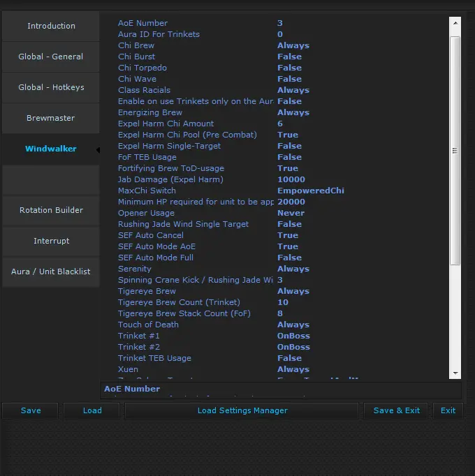Change Tigereye Brew value Always
The image size is (475, 476).
[293, 291]
